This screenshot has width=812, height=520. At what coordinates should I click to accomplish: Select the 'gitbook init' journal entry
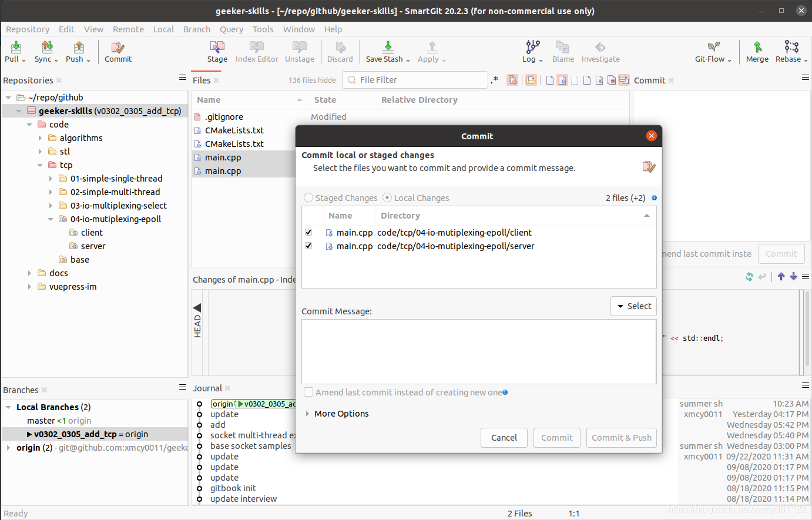(x=233, y=488)
